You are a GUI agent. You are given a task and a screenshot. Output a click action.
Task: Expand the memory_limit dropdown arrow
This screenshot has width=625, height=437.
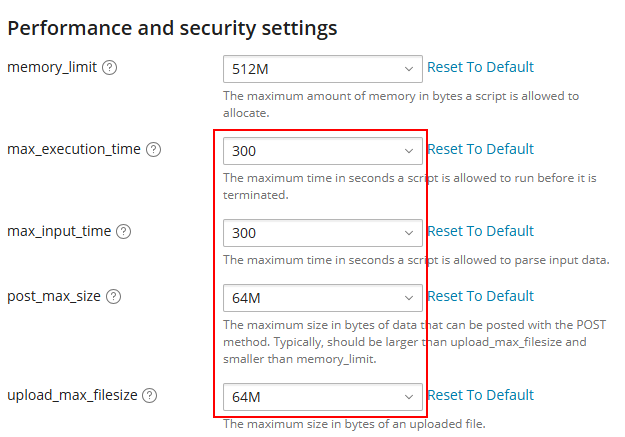pyautogui.click(x=408, y=68)
